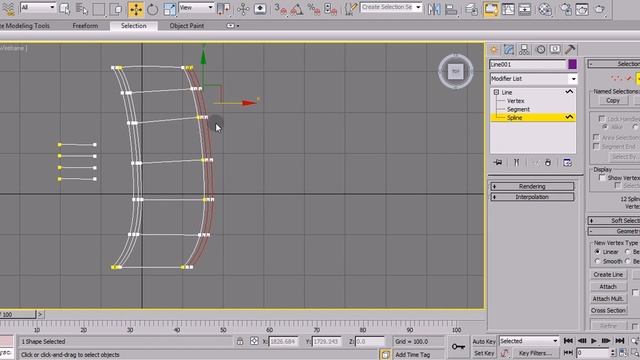Toggle the Angle Snap icon
Screen dimensions: 640x360
[x=297, y=9]
